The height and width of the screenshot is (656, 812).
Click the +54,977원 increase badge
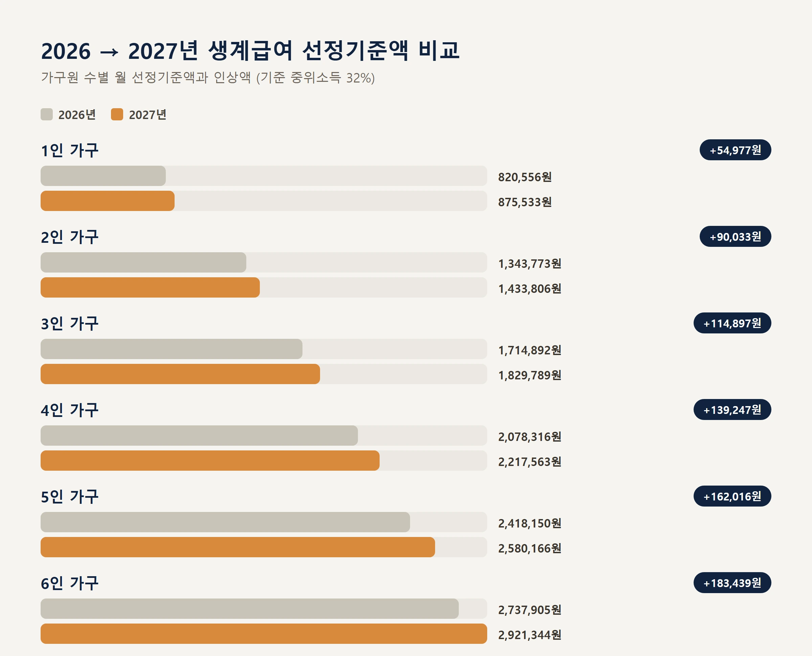(x=735, y=150)
